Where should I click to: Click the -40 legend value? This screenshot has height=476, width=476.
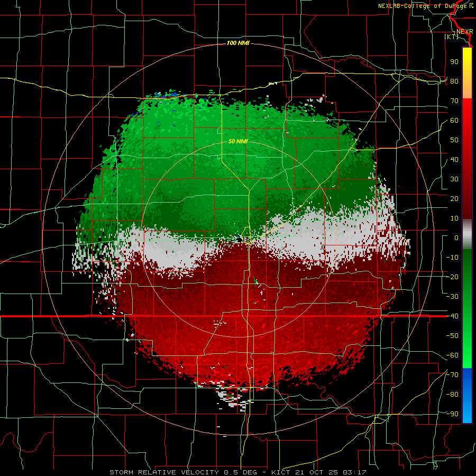coord(452,316)
